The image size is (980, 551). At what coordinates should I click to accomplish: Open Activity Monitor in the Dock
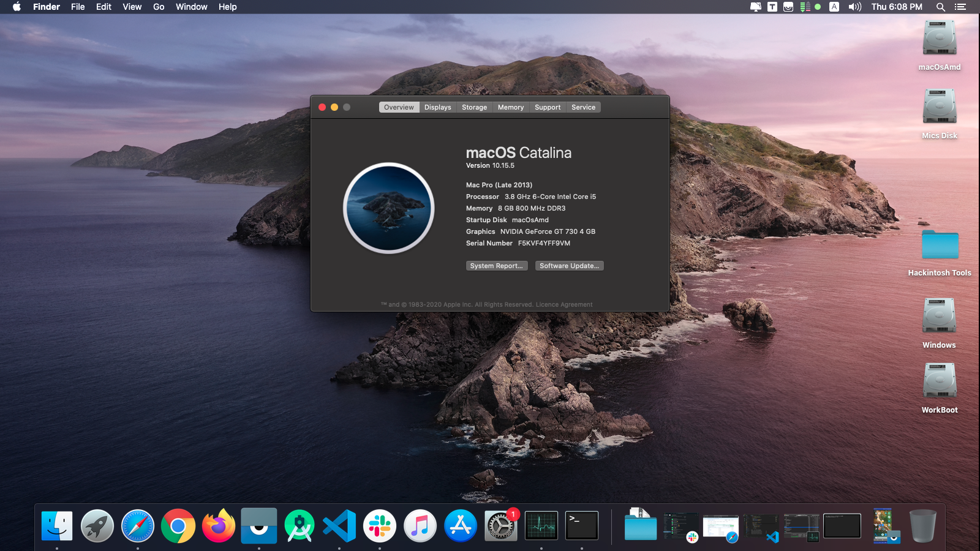pyautogui.click(x=541, y=526)
